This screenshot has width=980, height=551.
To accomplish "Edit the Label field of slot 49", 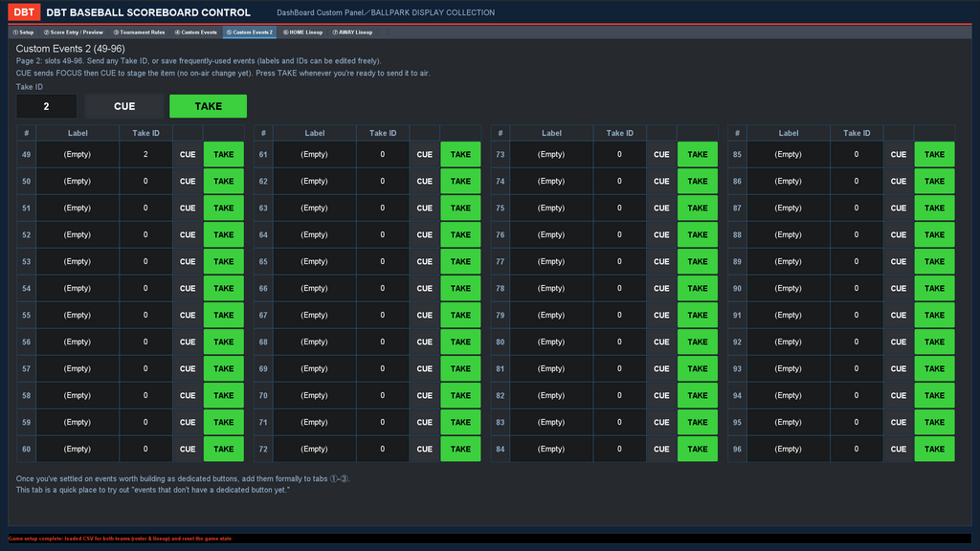I will tap(78, 154).
